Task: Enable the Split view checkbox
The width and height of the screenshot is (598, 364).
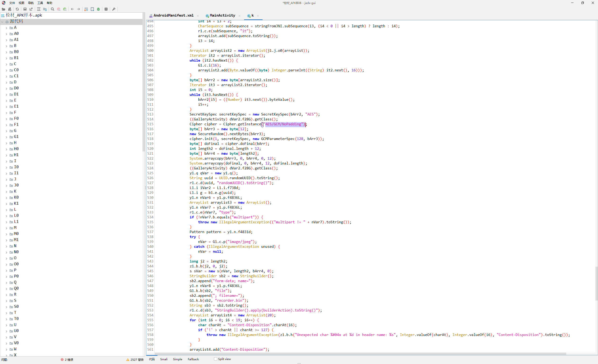Action: click(x=216, y=359)
